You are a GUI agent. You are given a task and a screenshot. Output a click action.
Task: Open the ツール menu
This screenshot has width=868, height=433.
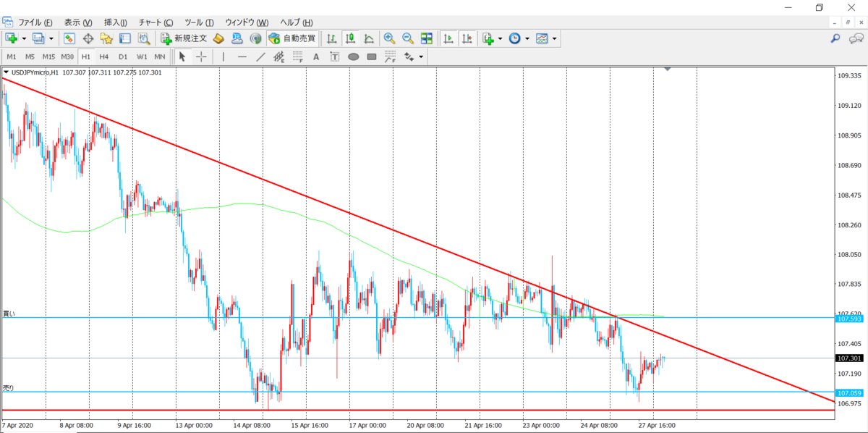tap(199, 22)
